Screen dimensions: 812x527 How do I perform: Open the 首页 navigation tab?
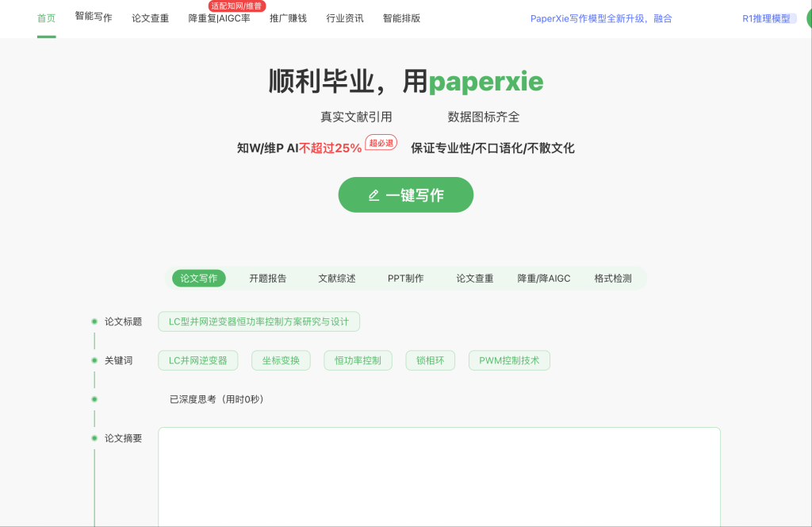tap(46, 18)
